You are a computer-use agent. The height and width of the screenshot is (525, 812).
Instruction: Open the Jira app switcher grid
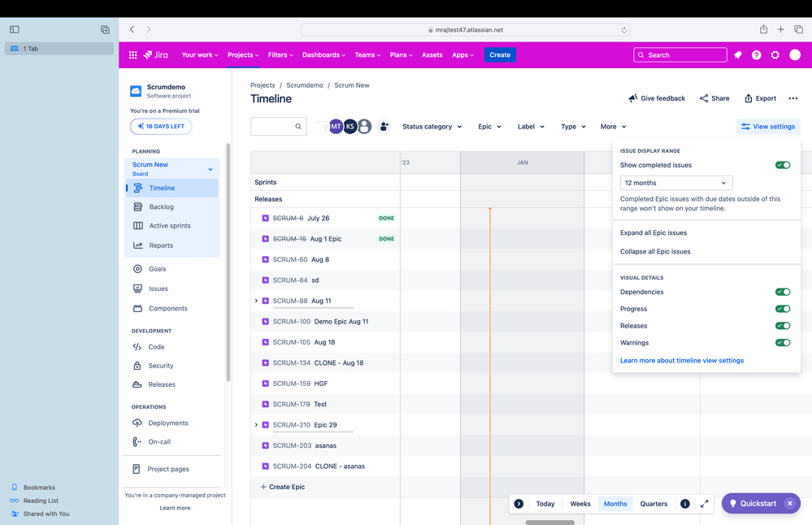(x=132, y=55)
